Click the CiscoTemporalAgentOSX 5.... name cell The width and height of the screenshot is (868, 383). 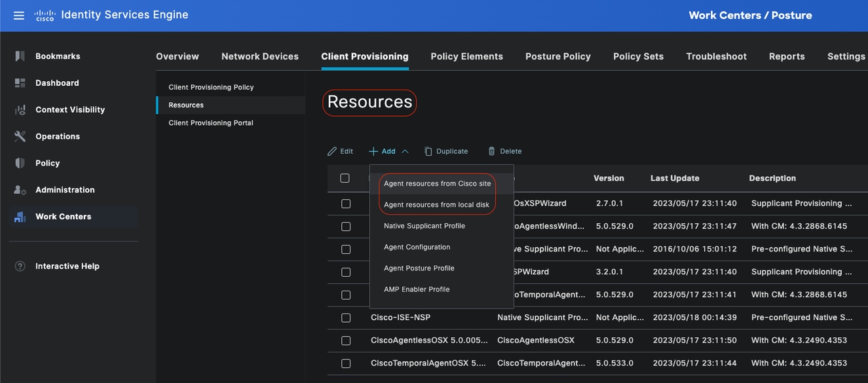[428, 363]
